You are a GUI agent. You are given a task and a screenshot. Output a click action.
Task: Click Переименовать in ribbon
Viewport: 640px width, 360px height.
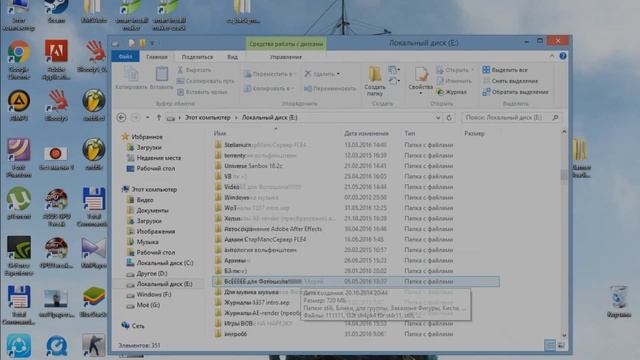pos(330,89)
